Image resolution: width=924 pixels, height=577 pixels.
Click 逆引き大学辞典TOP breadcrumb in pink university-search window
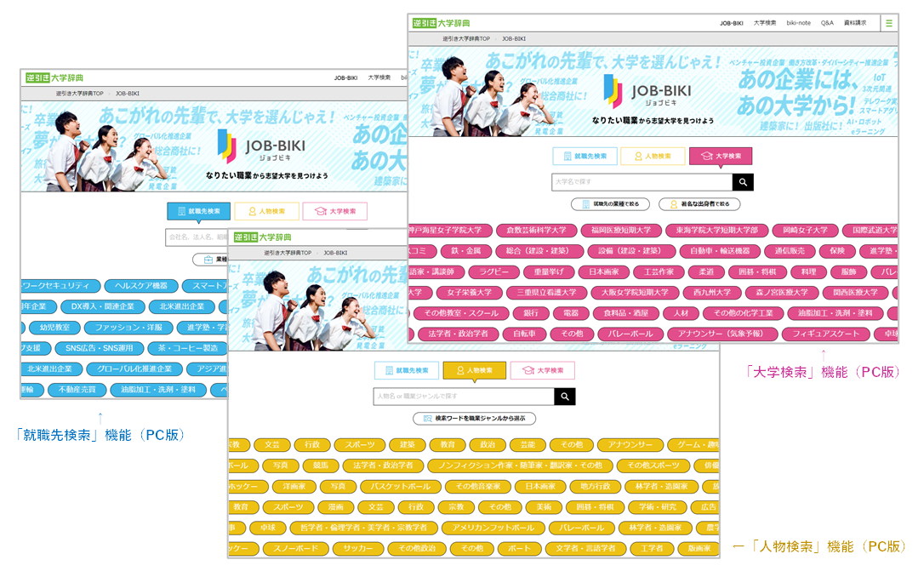coord(466,39)
